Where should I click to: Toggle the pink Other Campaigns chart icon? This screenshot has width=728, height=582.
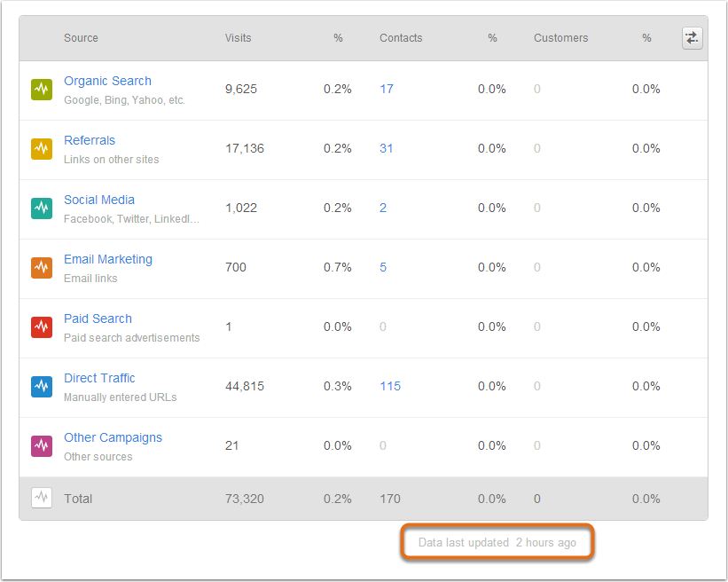[x=42, y=446]
